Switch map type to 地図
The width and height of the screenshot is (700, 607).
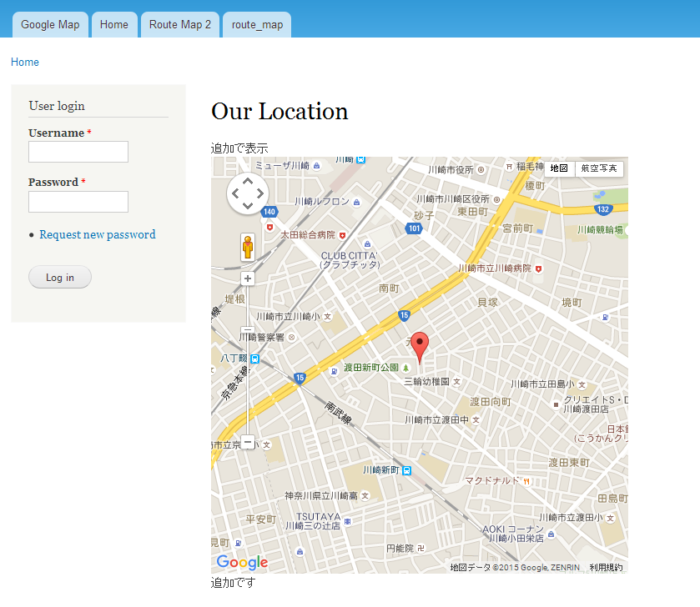(x=559, y=168)
